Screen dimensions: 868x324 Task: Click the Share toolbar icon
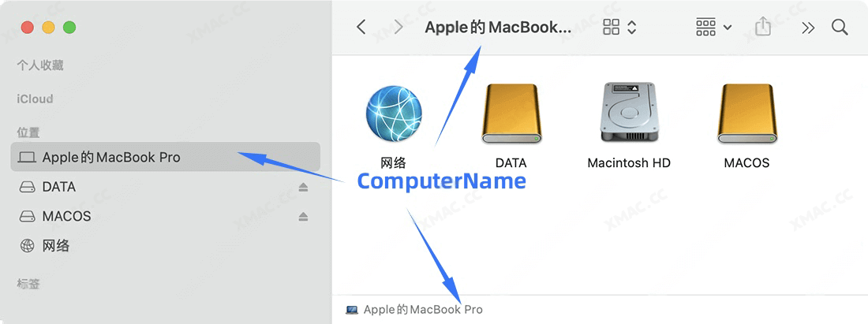[x=763, y=27]
